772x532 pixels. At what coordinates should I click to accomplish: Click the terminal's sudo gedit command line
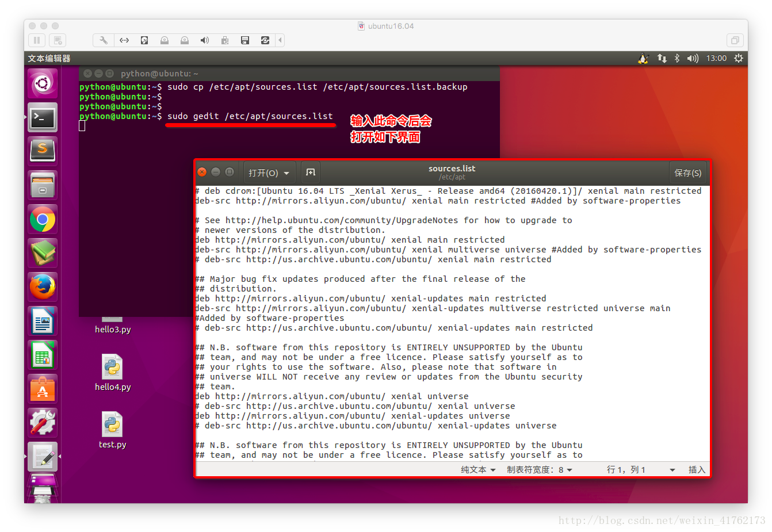click(250, 116)
